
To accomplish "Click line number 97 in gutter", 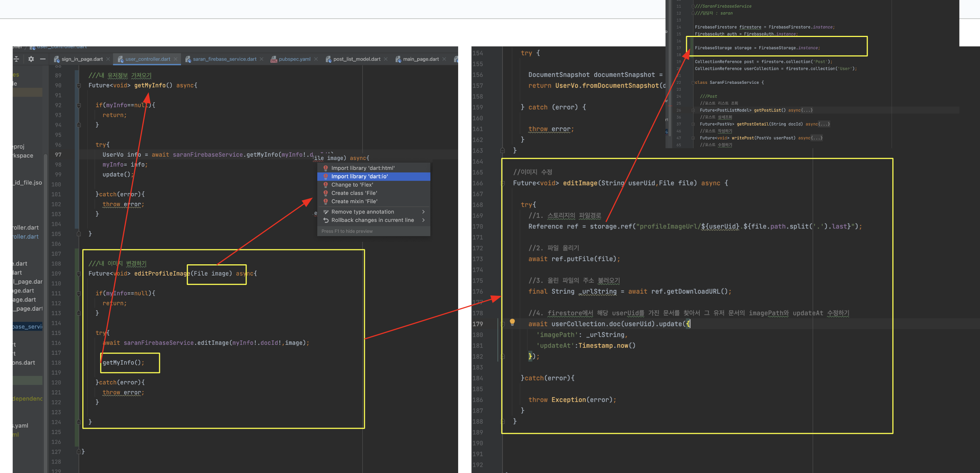I will [x=58, y=155].
